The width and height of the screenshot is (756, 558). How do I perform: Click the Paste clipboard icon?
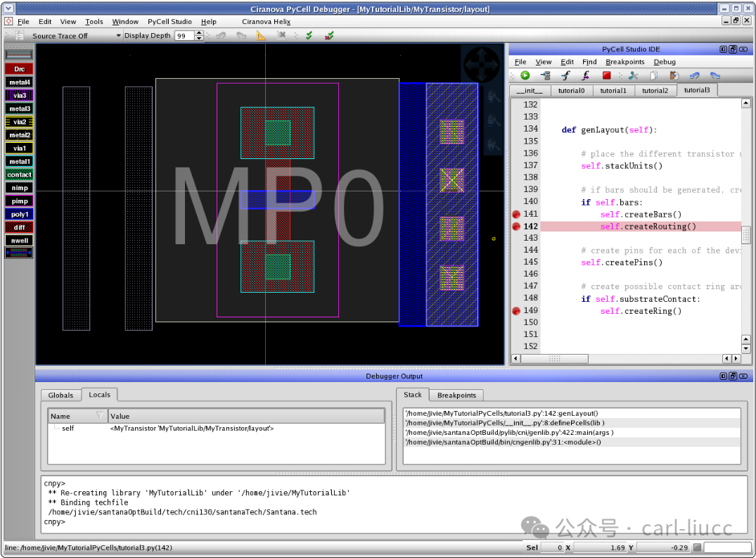[674, 75]
